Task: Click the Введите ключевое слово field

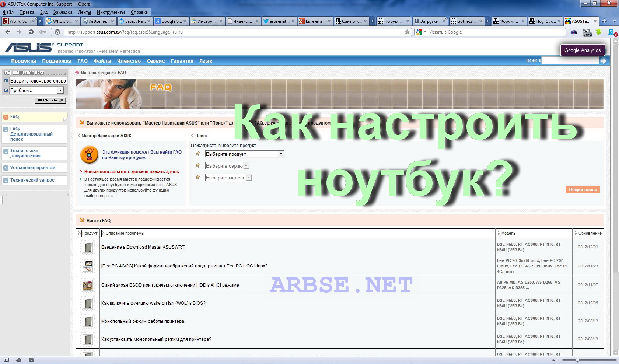Action: pyautogui.click(x=38, y=81)
